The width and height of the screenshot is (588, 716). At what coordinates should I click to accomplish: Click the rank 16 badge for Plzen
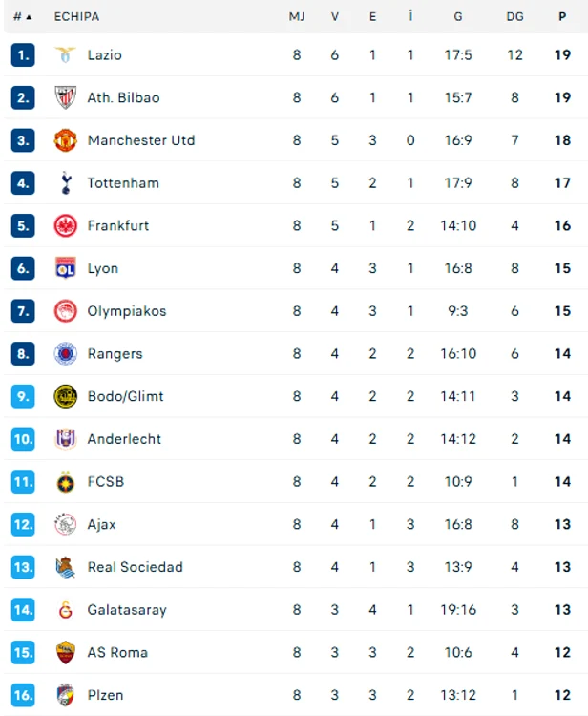(x=23, y=695)
